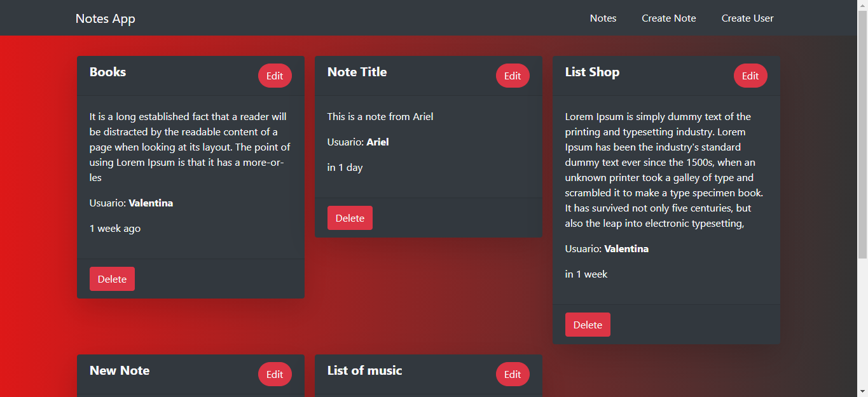Viewport: 868px width, 397px height.
Task: Edit the List of music note
Action: [x=513, y=374]
